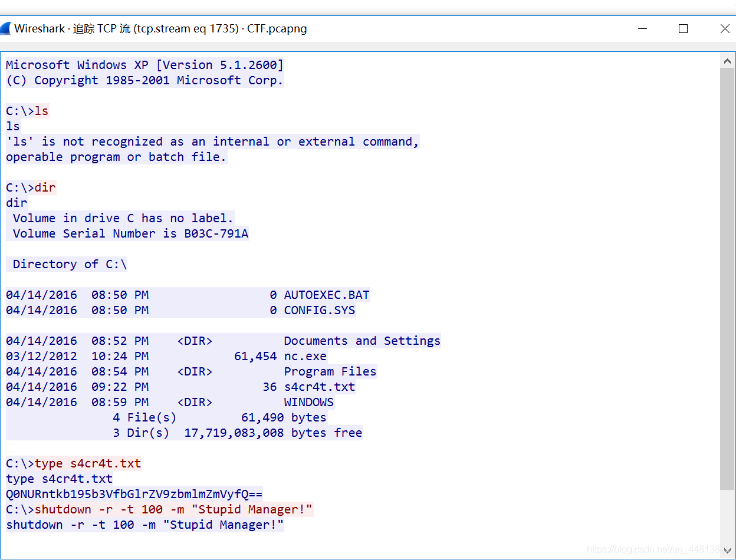Click the 'C:\>dir' command line
736x560 pixels.
tap(31, 187)
